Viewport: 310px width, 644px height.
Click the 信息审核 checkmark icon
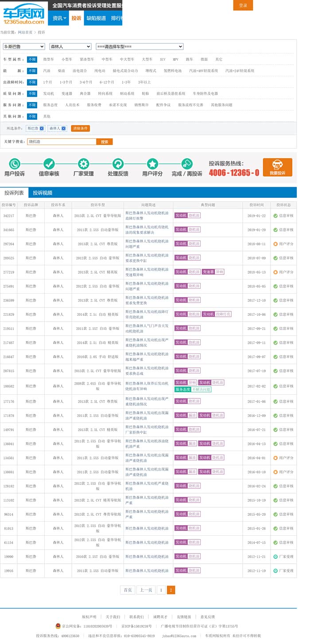click(x=49, y=163)
